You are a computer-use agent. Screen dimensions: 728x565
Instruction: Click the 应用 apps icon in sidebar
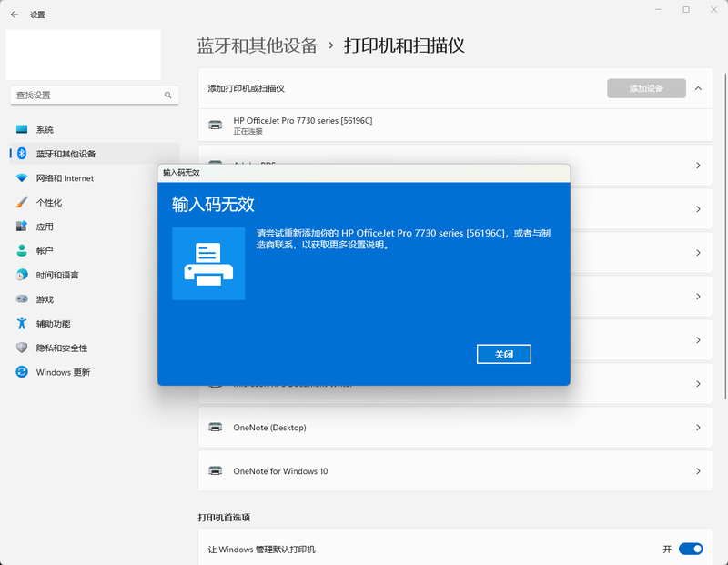pyautogui.click(x=22, y=227)
